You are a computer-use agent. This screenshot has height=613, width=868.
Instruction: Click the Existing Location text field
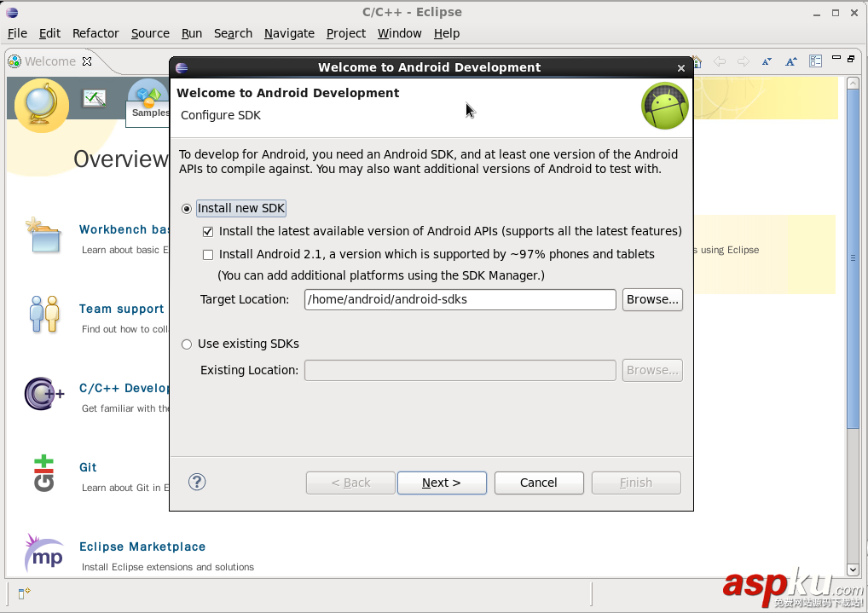[460, 371]
